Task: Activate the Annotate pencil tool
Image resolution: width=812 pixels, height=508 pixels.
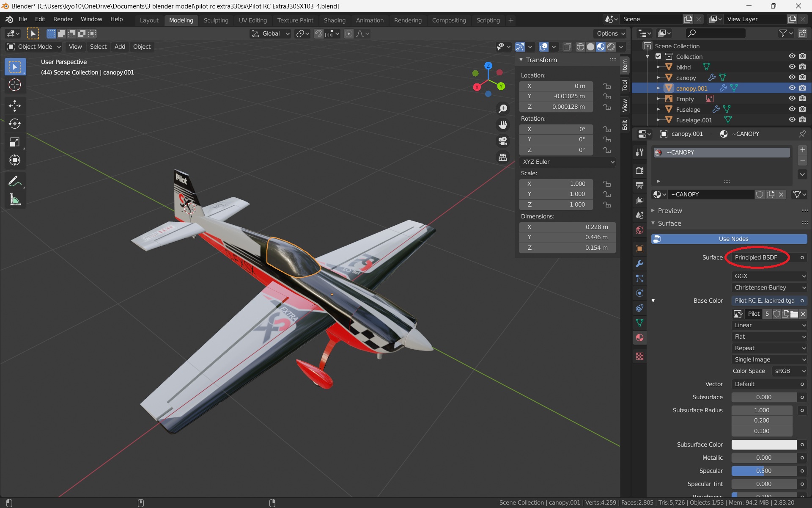Action: pyautogui.click(x=15, y=182)
